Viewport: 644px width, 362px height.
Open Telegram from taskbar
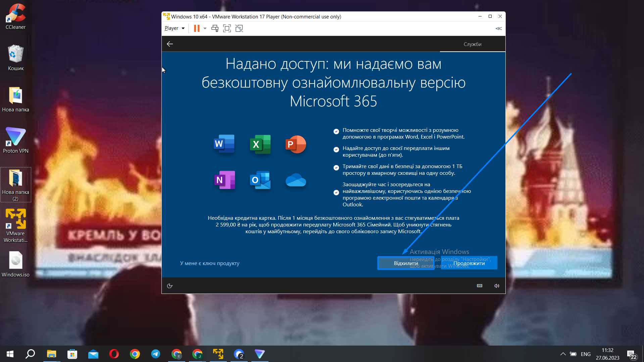coord(155,354)
